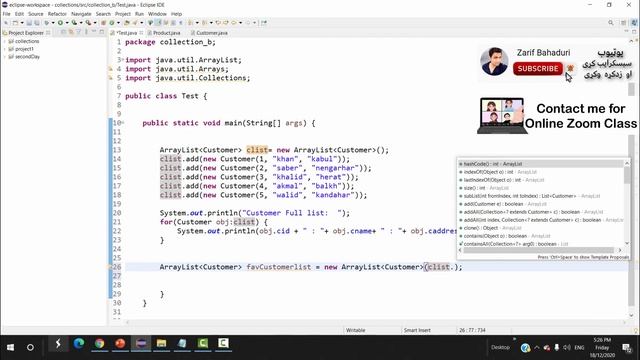Click the Back navigation arrow icon
This screenshot has width=640, height=360.
click(233, 23)
